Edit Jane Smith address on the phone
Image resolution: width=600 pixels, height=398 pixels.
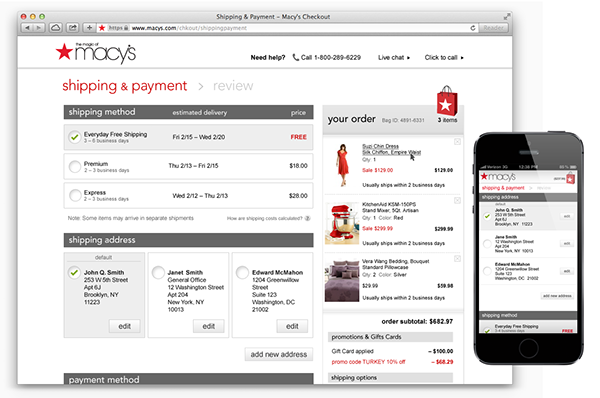567,243
